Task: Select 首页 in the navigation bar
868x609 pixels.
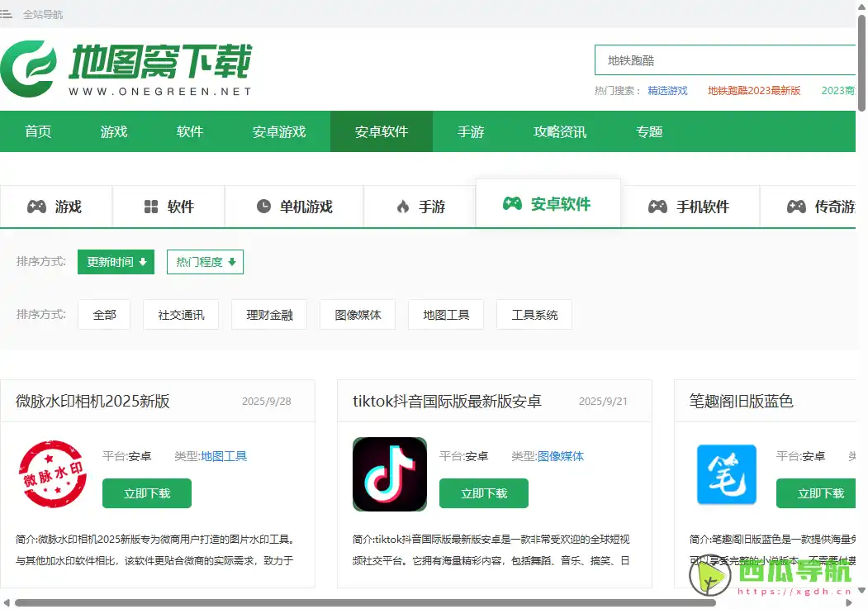Action: click(x=38, y=131)
